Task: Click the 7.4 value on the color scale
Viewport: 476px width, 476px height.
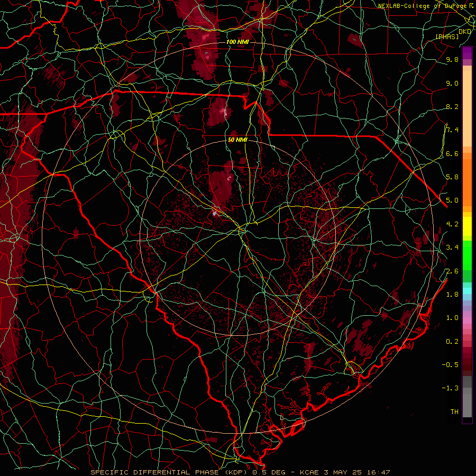Action: [452, 130]
